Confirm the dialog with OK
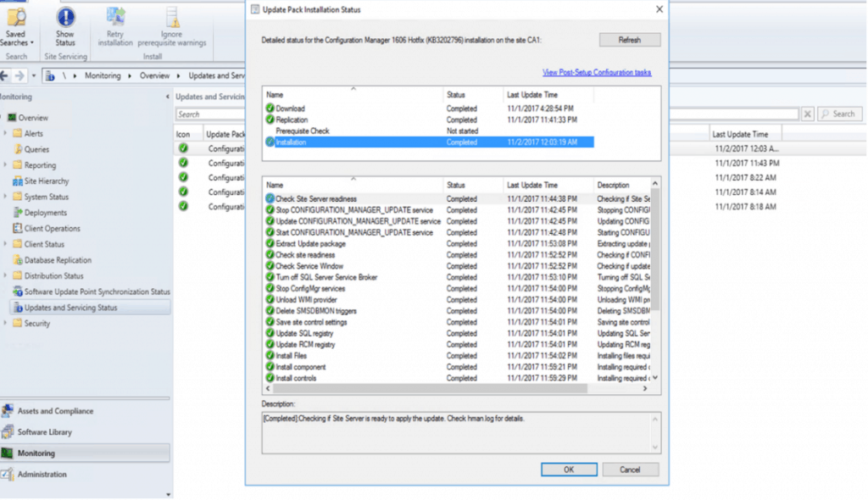The height and width of the screenshot is (500, 868). (x=569, y=469)
